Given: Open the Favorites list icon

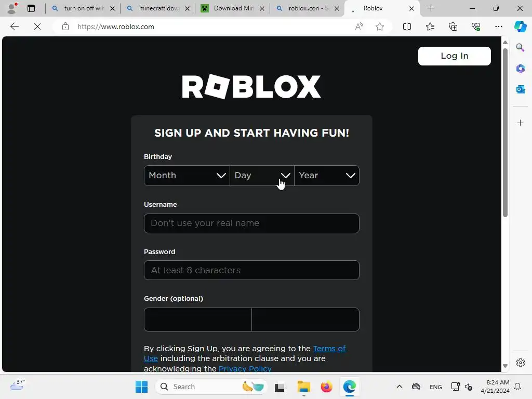Looking at the screenshot, I should tap(430, 26).
